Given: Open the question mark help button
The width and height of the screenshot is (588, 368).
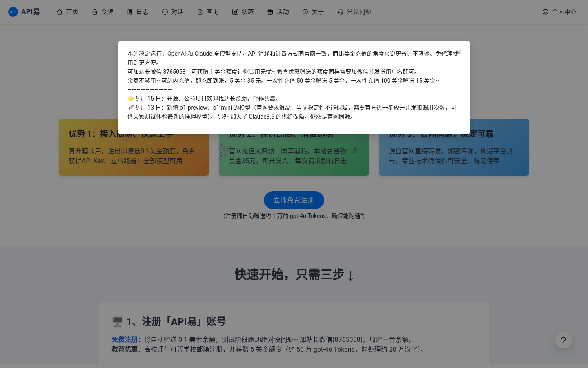Looking at the screenshot, I should point(563,340).
